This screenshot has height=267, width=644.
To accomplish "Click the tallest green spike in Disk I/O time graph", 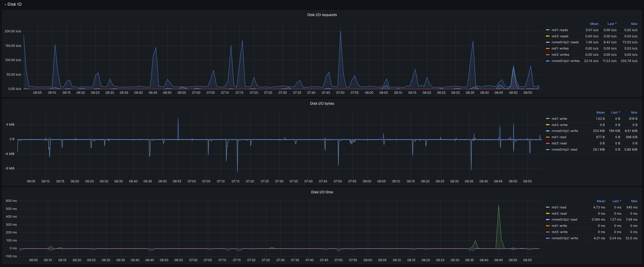I will pyautogui.click(x=499, y=206).
